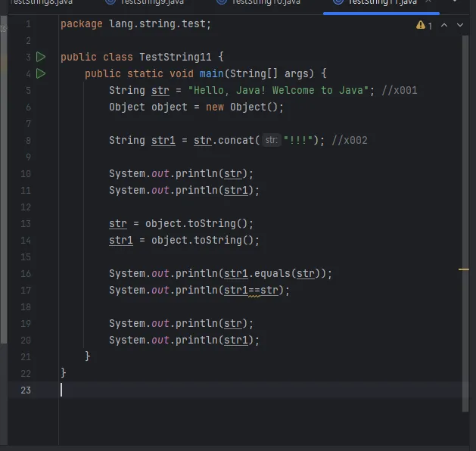The height and width of the screenshot is (451, 476).
Task: Click 'out' on line 20
Action: (160, 341)
